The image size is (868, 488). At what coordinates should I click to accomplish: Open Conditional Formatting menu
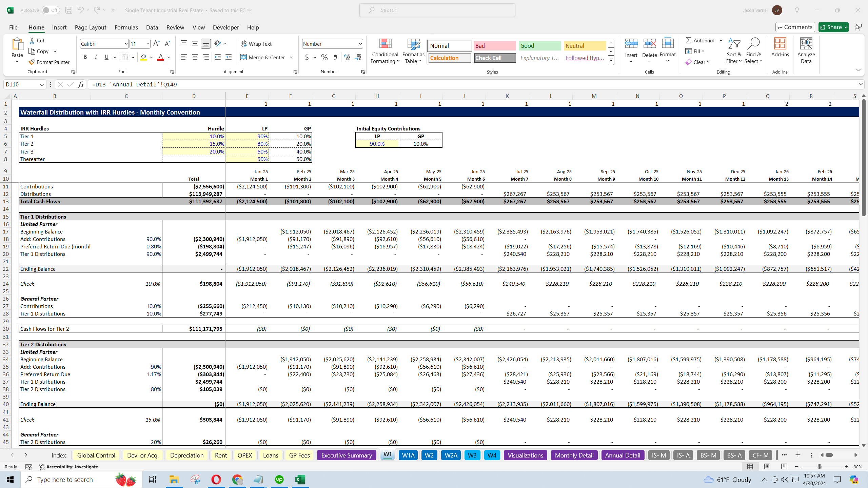[385, 51]
